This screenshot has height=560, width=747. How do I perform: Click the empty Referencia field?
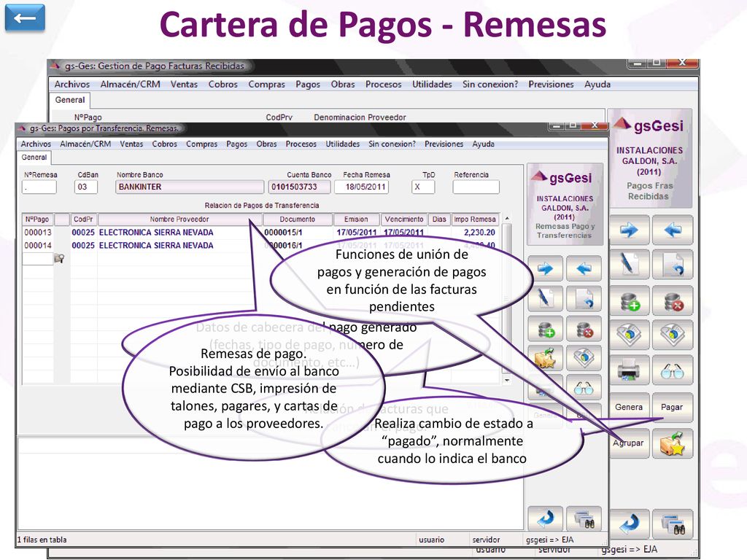tap(476, 187)
